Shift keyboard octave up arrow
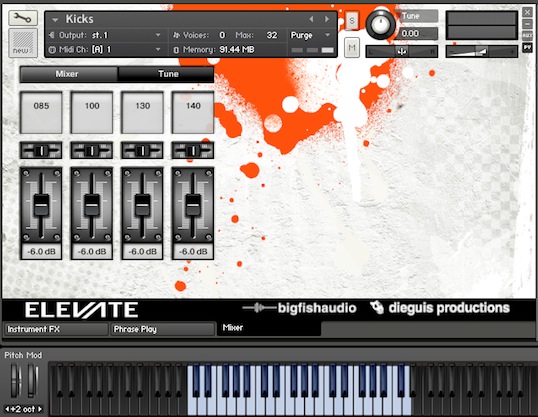Screen dimensions: 538x417 coord(40,409)
